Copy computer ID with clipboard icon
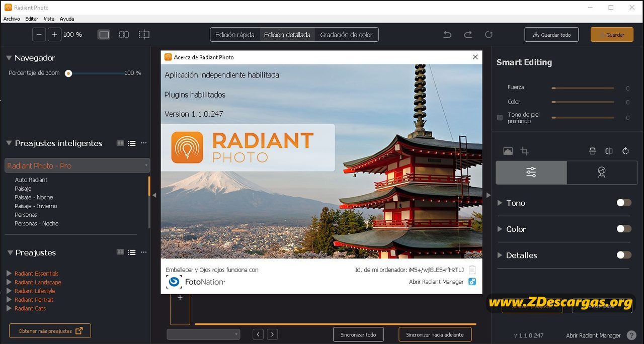Screen dimensions: 644x344 click(x=472, y=270)
